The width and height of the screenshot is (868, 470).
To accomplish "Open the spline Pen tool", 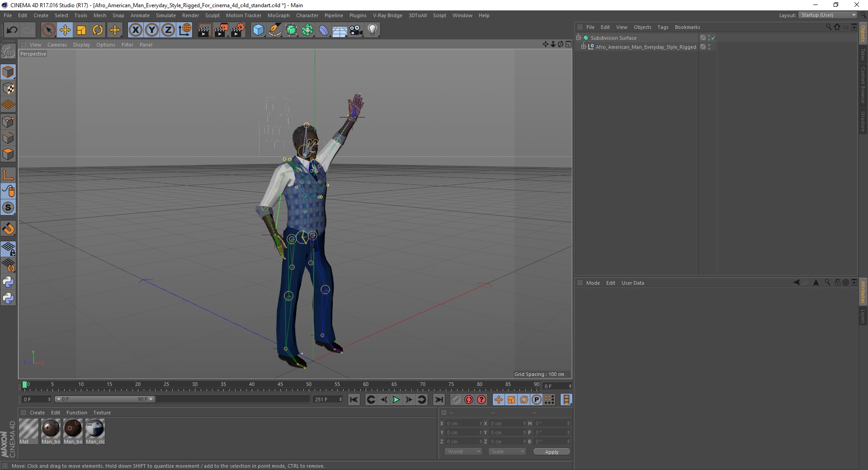I will (x=275, y=30).
